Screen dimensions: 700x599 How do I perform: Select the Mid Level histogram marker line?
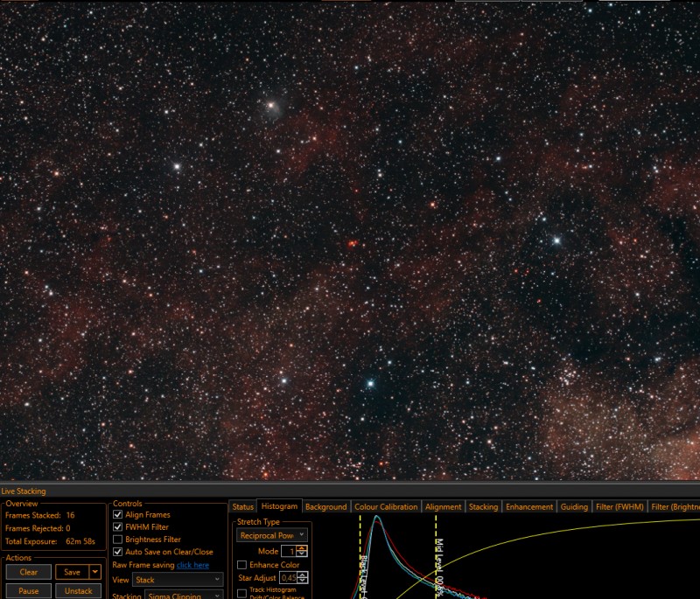(x=436, y=557)
